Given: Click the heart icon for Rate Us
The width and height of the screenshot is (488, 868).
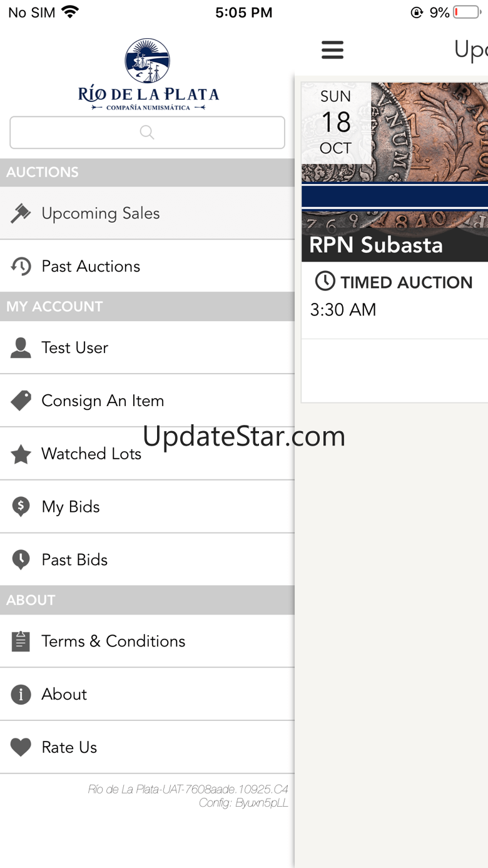Looking at the screenshot, I should [21, 747].
